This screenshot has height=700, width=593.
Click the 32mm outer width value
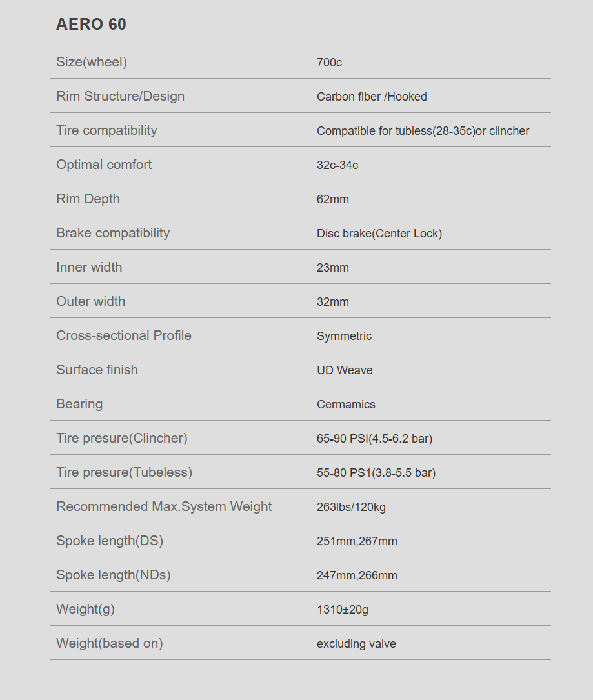tap(333, 302)
